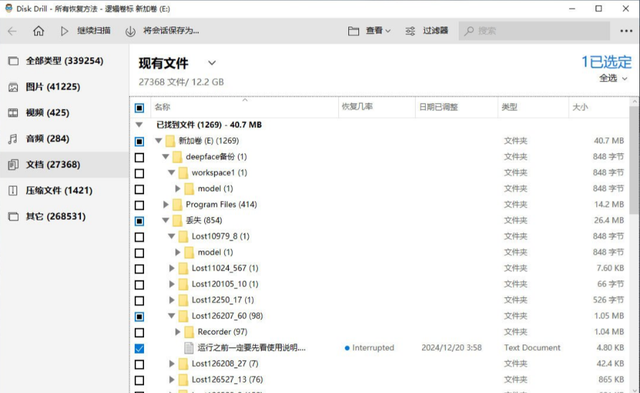Image resolution: width=640 pixels, height=393 pixels.
Task: Focus the search input field
Action: (534, 31)
